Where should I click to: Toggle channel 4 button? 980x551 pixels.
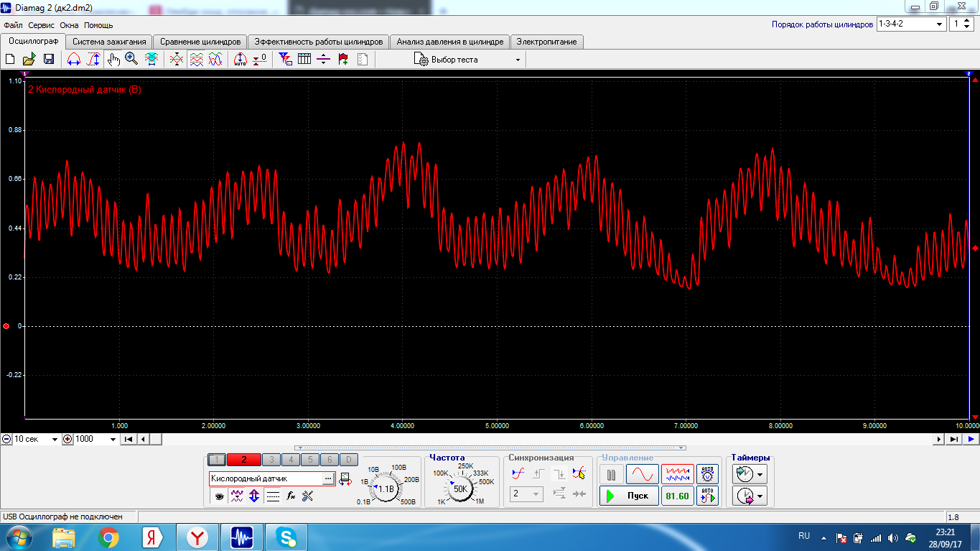click(290, 460)
